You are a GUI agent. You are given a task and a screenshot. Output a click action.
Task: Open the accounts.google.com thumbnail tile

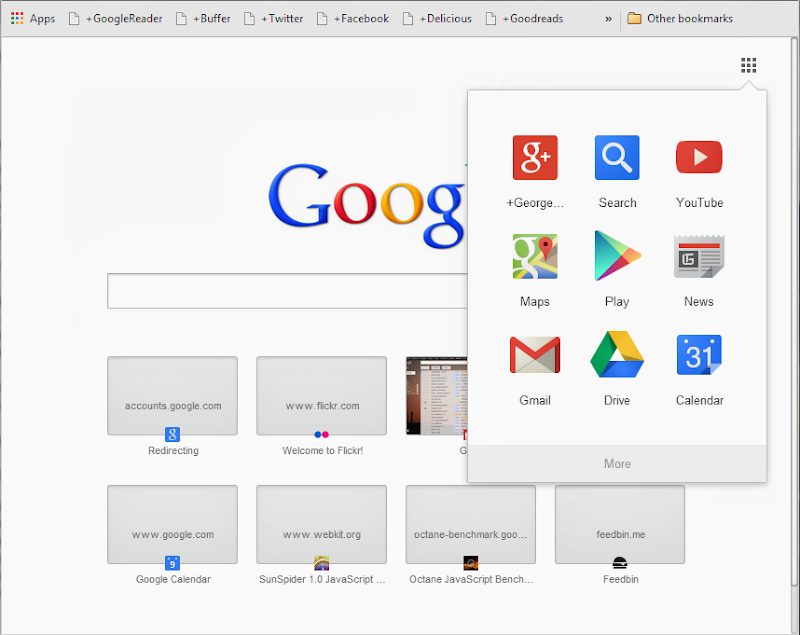pos(172,396)
